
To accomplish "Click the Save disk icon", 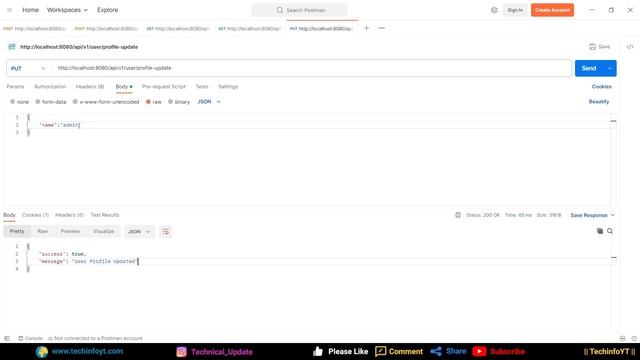I will (593, 47).
